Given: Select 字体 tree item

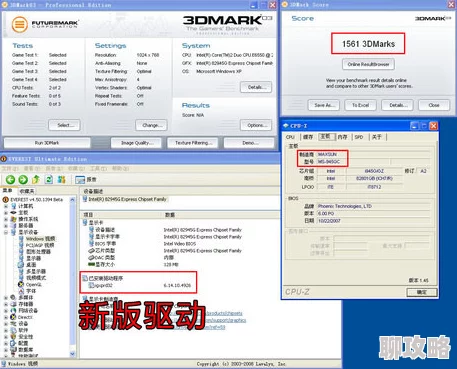Looking at the screenshot, I should 31,291.
